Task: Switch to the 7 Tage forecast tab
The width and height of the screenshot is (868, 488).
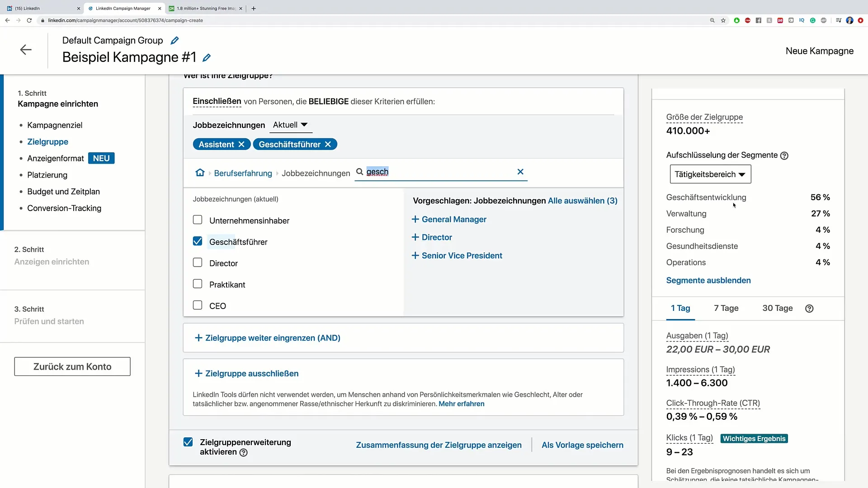Action: pos(726,309)
